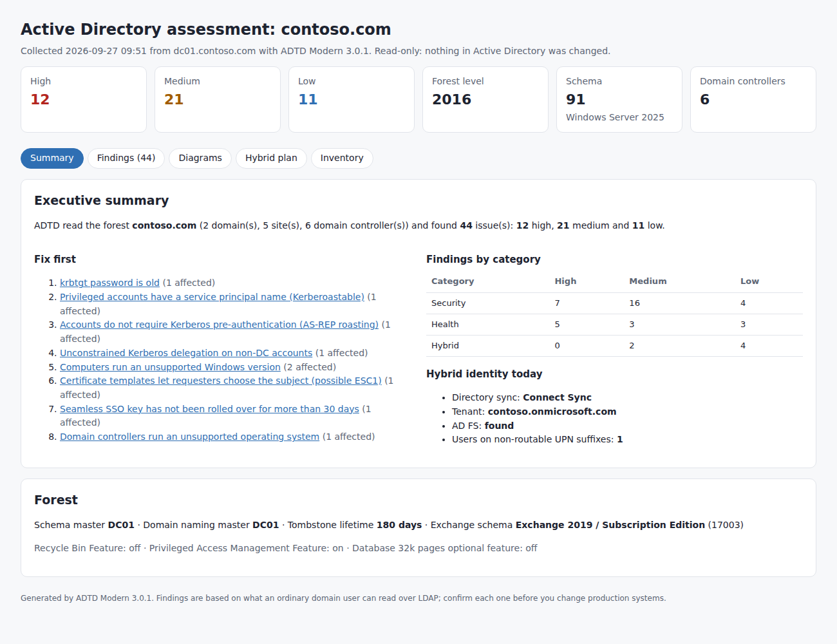Click the 'Tombstone lifetime 180 days' text
Screen dimensions: 837x644
(x=355, y=525)
